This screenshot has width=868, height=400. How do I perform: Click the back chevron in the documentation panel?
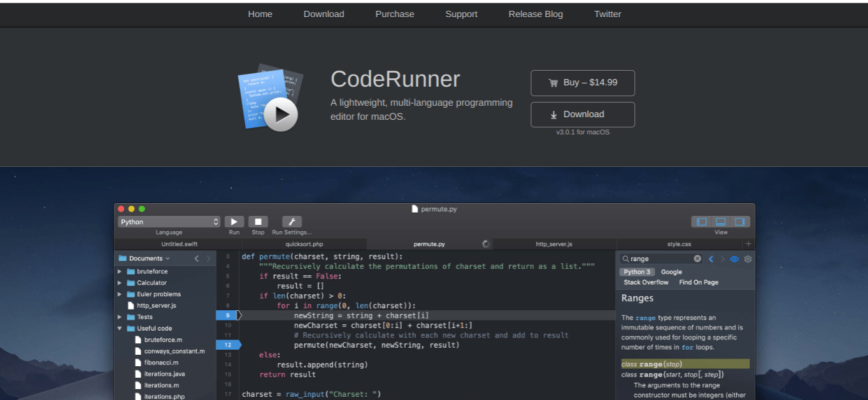click(711, 259)
